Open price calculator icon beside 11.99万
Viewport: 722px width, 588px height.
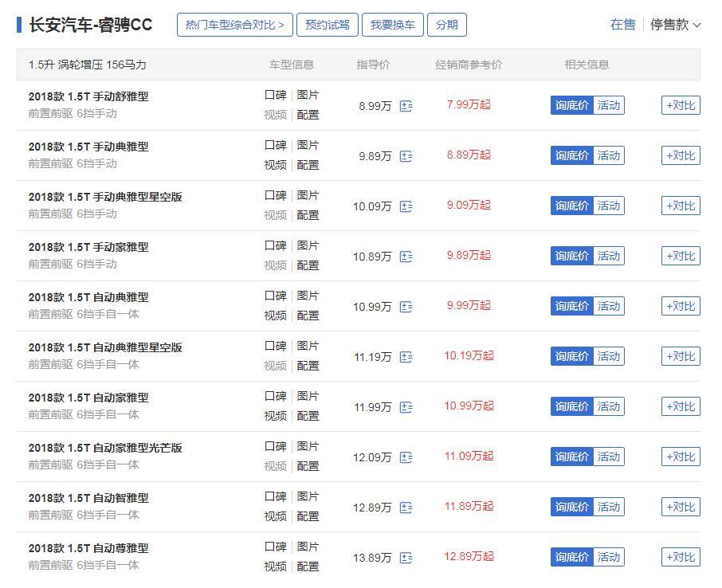pos(406,407)
